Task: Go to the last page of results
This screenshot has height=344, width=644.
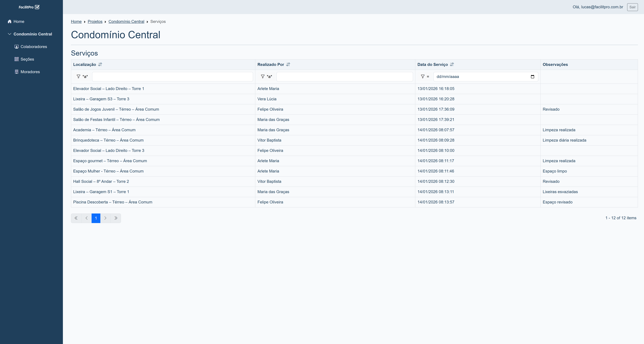Action: (116, 218)
